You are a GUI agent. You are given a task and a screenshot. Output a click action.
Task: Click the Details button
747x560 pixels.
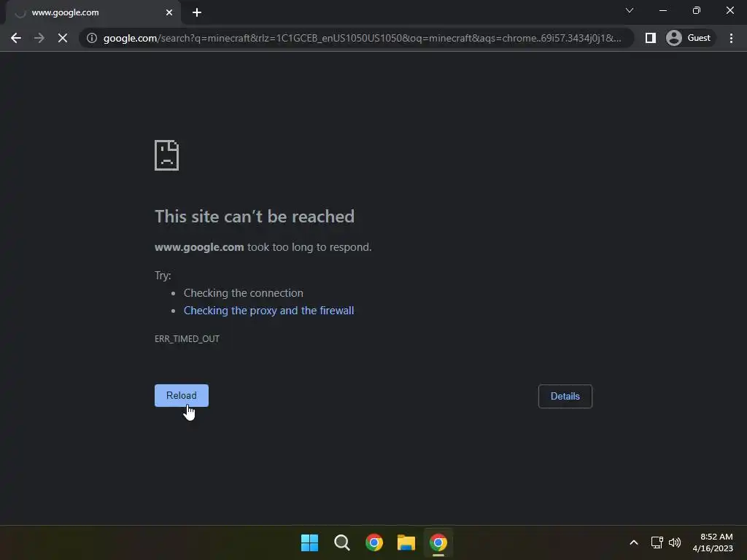click(565, 396)
